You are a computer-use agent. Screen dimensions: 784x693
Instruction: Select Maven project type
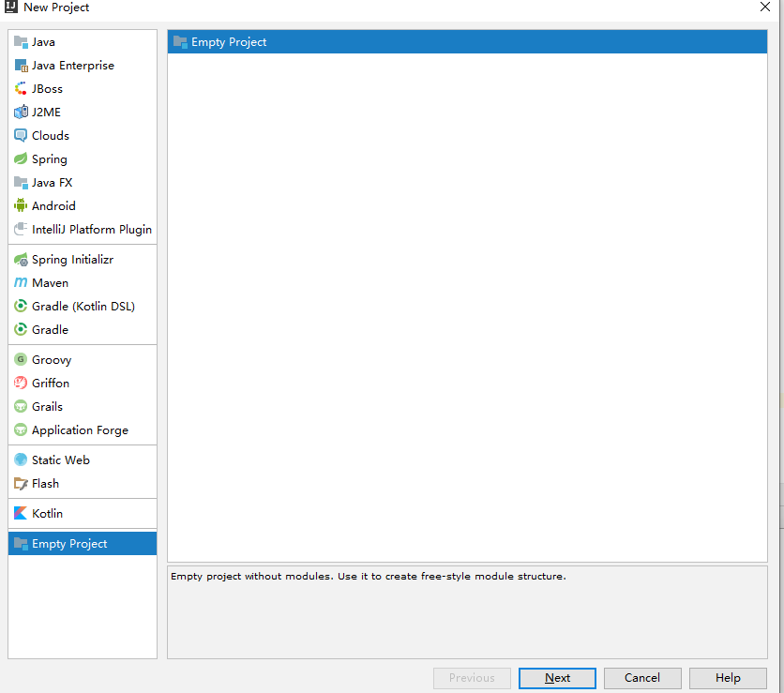[x=83, y=282]
